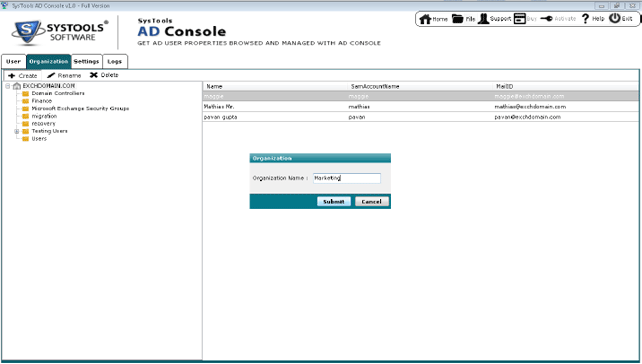Screen dimensions: 642x364
Task: Open the Support icon
Action: pos(483,19)
